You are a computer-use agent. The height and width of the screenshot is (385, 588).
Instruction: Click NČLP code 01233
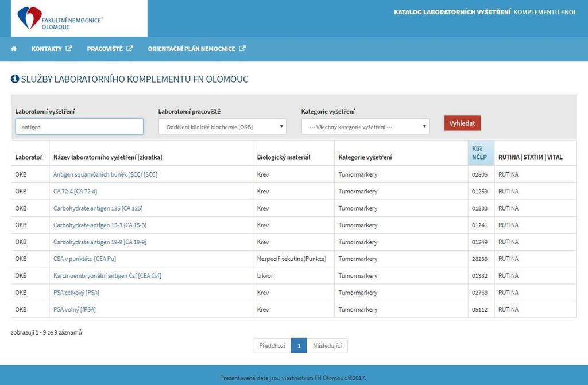pyautogui.click(x=479, y=208)
